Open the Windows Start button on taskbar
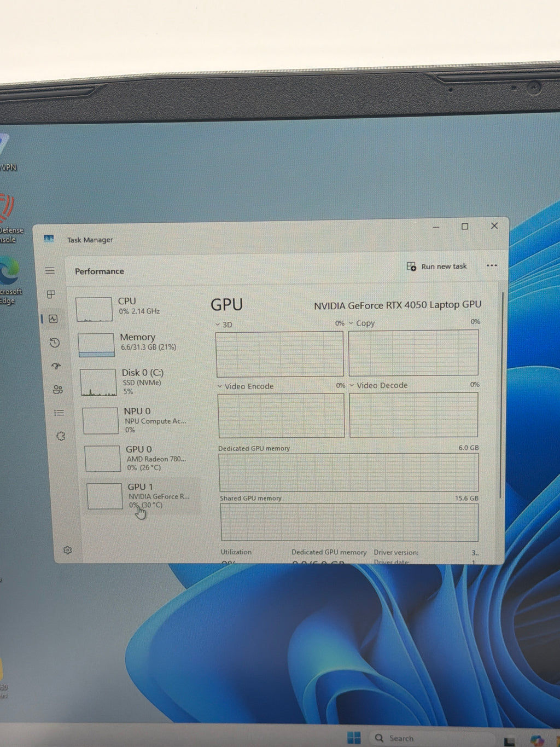560x747 pixels. 354,738
